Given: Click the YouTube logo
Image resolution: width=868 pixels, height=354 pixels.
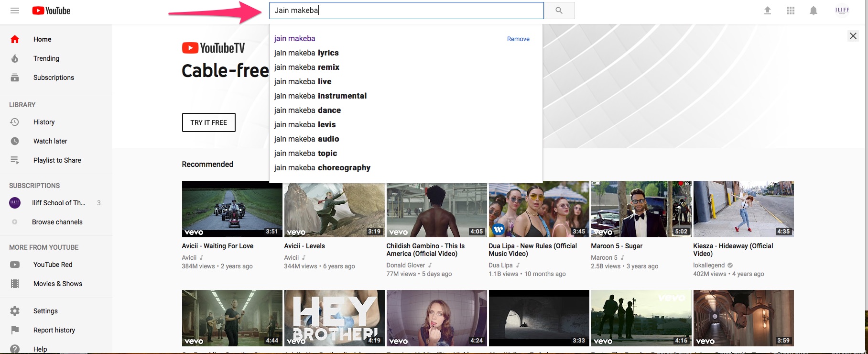Looking at the screenshot, I should point(51,11).
